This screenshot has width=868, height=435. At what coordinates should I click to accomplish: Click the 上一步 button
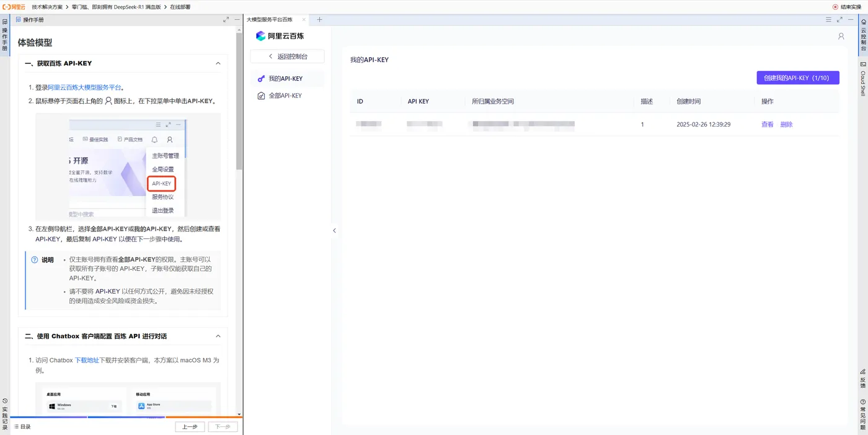[x=190, y=427]
